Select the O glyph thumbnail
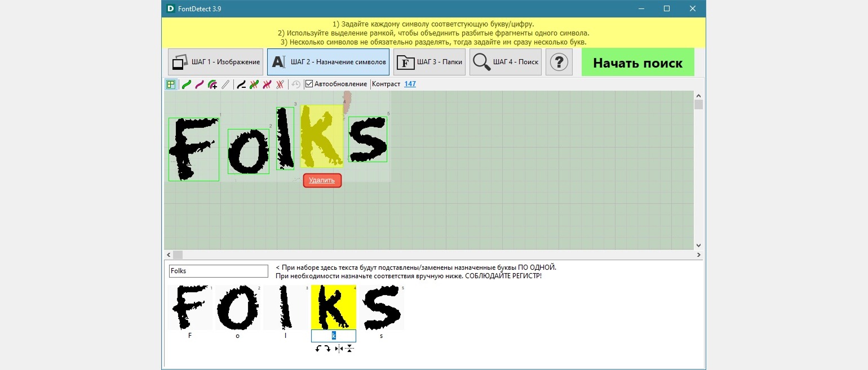Viewport: 868px width, 370px height. coord(238,307)
